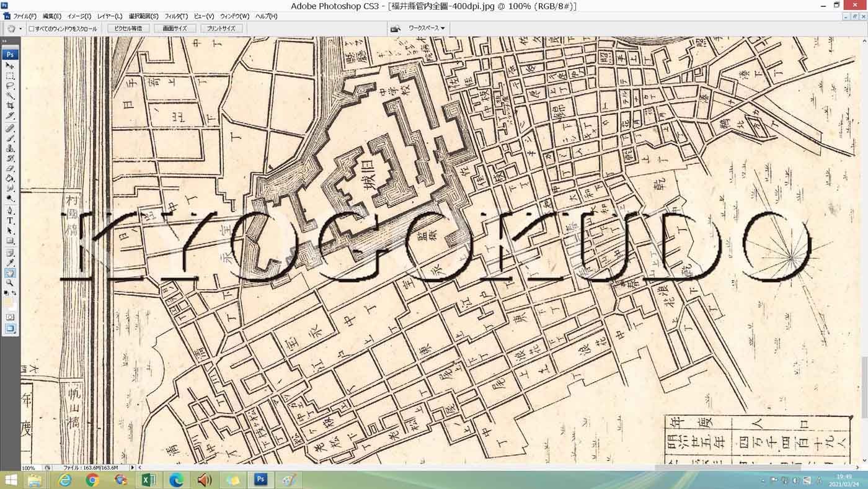The height and width of the screenshot is (489, 868).
Task: Show hidden system tray icons arrow
Action: (x=763, y=480)
